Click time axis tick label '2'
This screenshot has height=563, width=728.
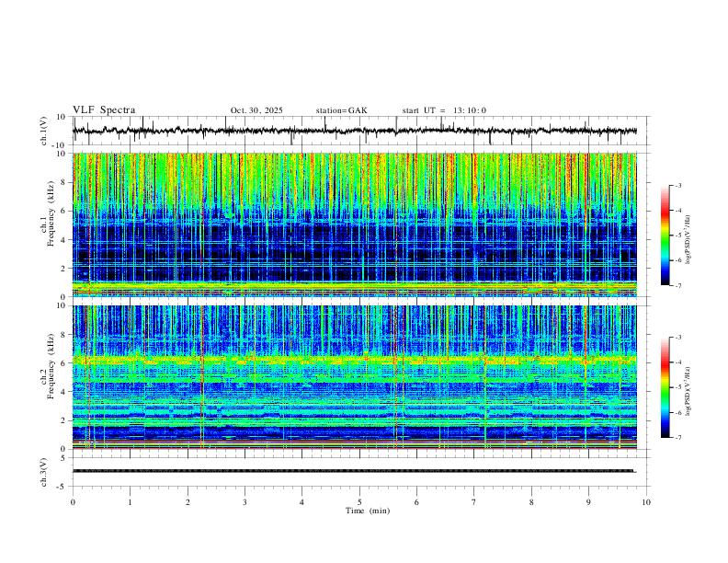(x=188, y=502)
